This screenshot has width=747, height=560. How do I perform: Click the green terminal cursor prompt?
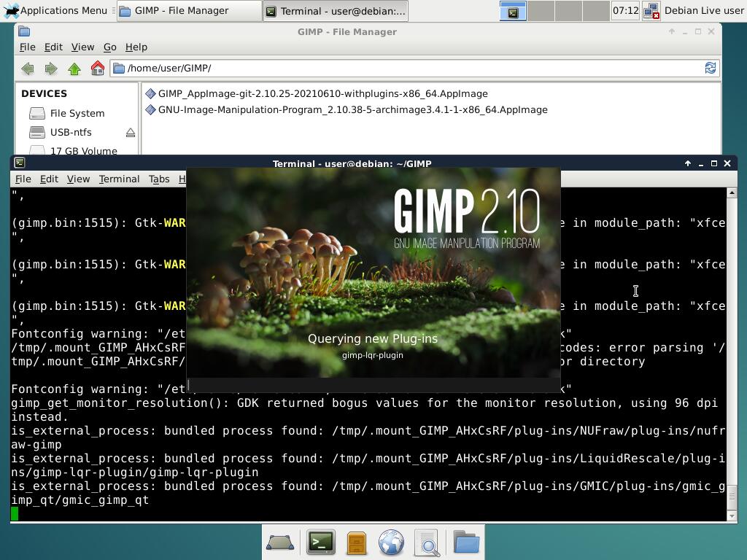coord(15,514)
